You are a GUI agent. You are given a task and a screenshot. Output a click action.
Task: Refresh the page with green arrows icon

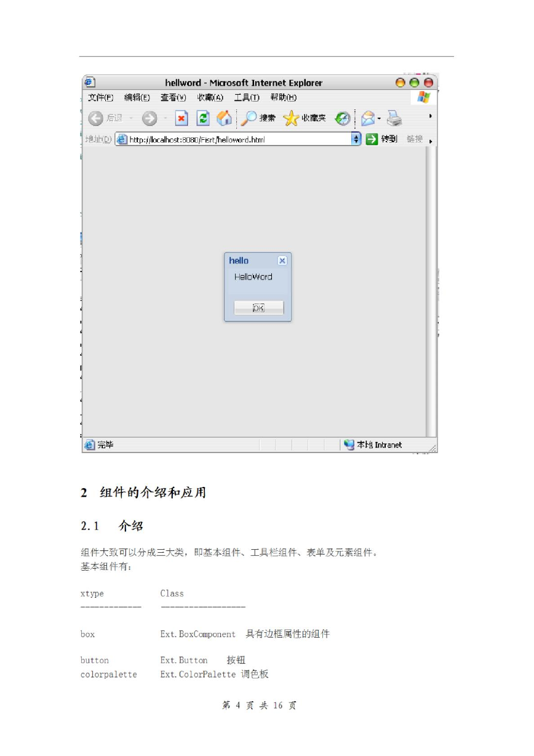click(202, 118)
